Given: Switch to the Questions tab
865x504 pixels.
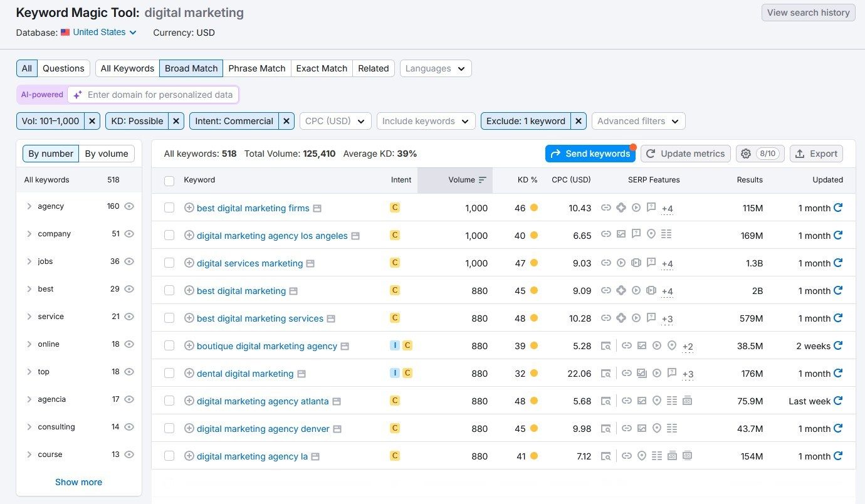Looking at the screenshot, I should click(x=64, y=68).
